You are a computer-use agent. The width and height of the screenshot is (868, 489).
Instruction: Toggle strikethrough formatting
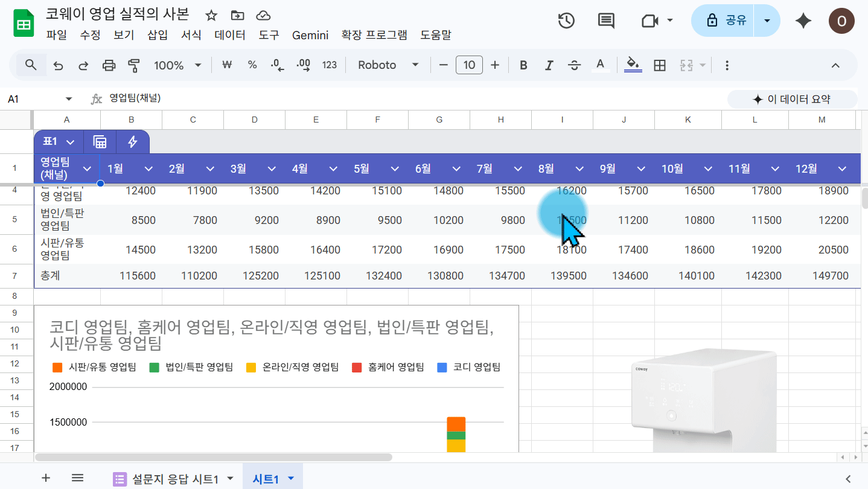(x=575, y=65)
